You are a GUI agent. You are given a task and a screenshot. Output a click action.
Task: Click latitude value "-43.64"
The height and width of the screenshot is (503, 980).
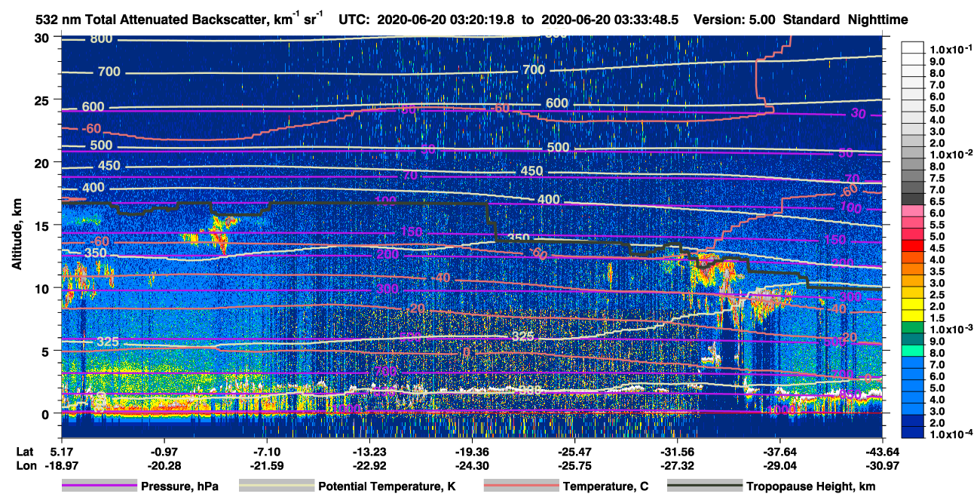coord(882,452)
